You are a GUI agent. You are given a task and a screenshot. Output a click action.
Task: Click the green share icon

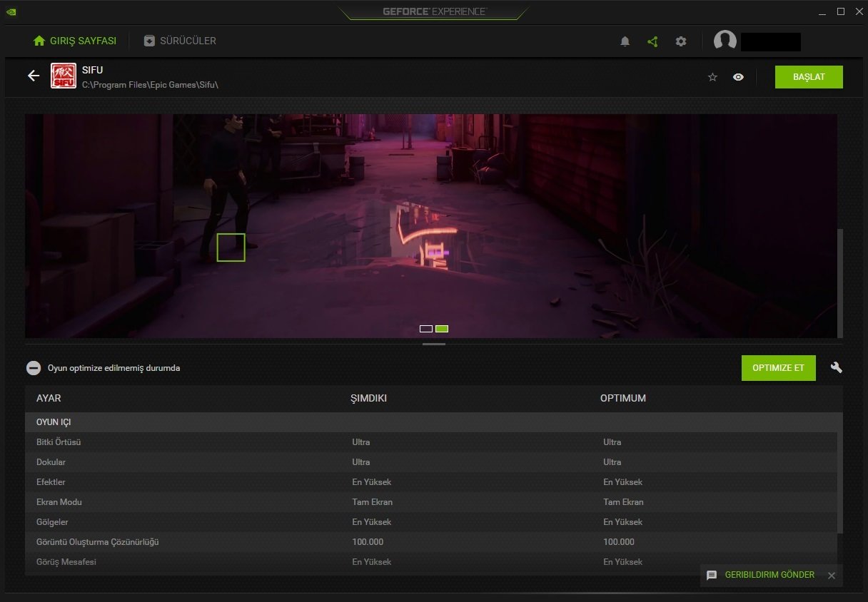[652, 41]
